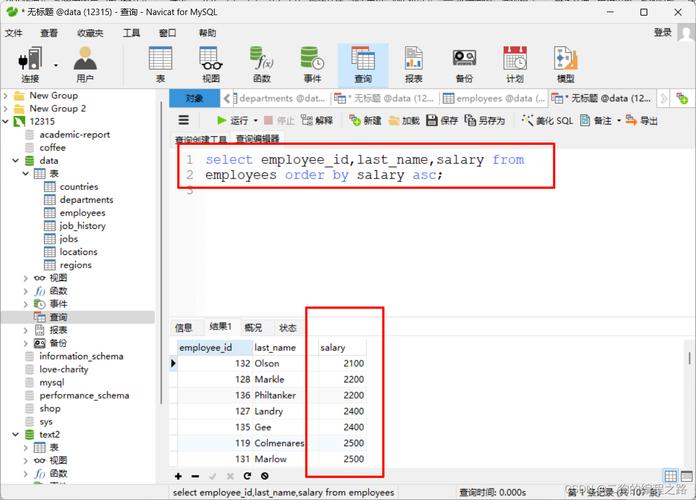Viewport: 696px width, 500px height.
Task: Expand the New Group folder
Action: [6, 95]
